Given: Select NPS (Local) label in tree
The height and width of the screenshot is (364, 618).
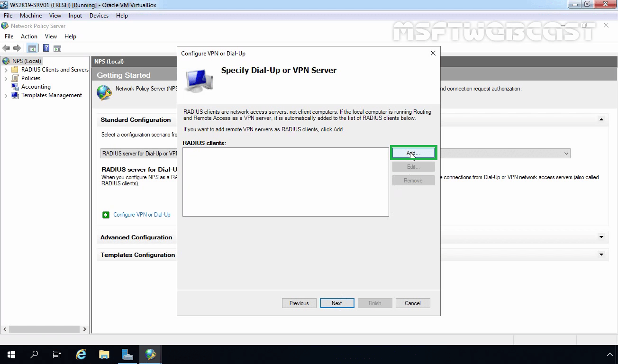Looking at the screenshot, I should click(27, 61).
